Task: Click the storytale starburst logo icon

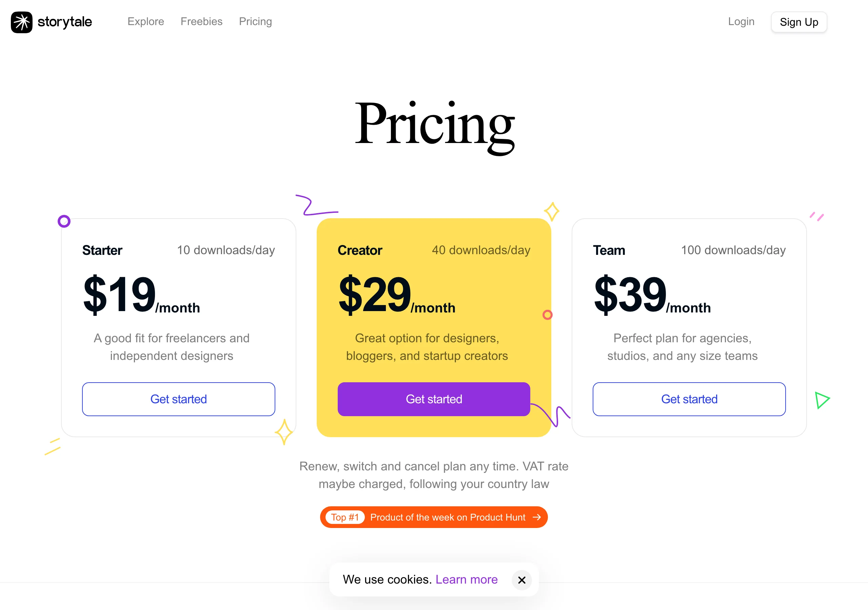Action: [22, 22]
